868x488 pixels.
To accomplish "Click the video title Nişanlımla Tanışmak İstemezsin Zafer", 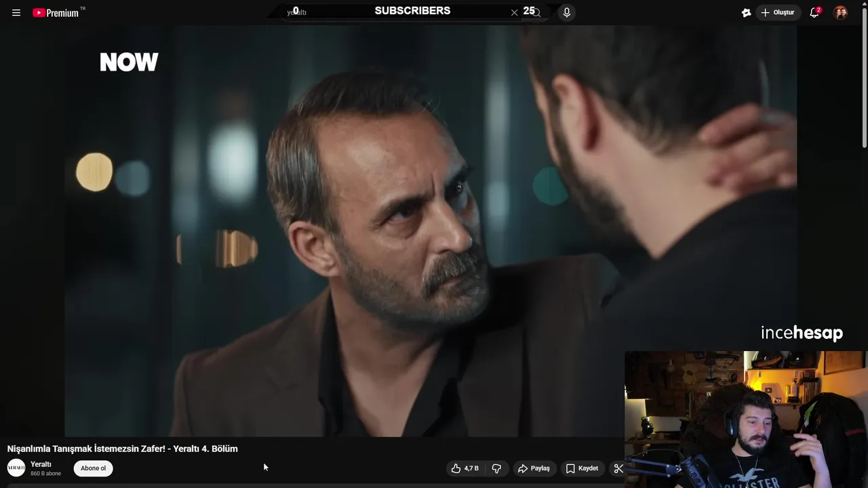I will (122, 449).
